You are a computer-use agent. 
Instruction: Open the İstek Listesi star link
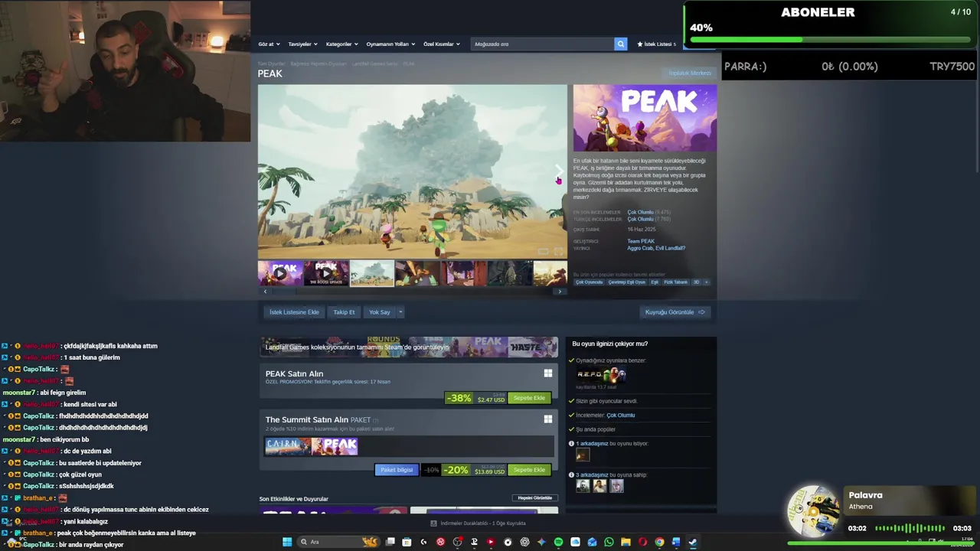pos(656,44)
